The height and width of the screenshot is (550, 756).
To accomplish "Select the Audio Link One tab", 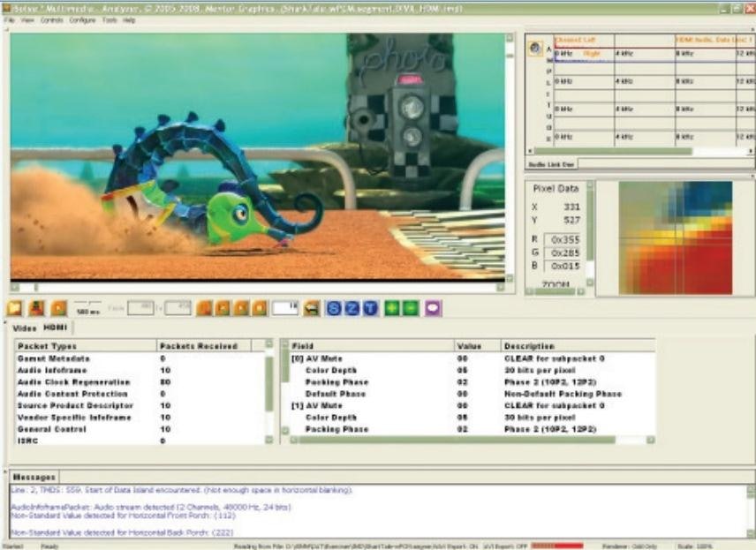I will [552, 164].
